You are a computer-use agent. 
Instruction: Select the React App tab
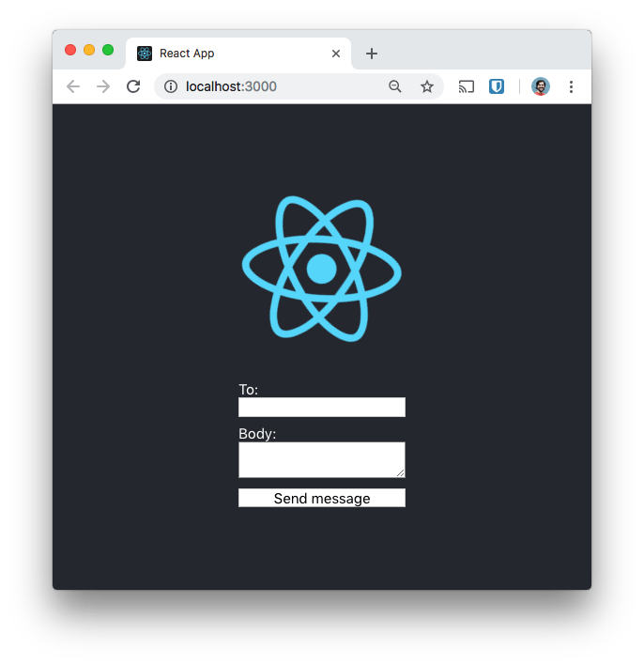238,54
